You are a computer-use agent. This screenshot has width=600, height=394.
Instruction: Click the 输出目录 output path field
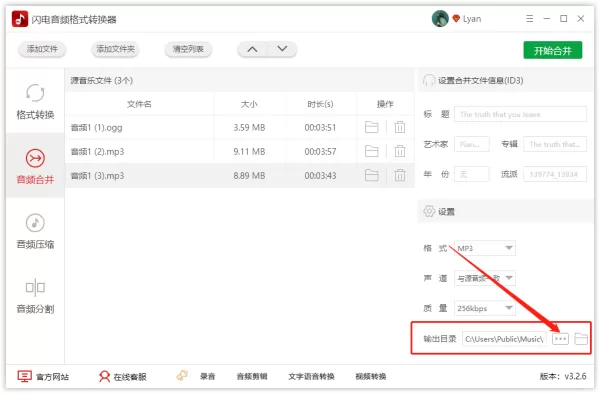pos(504,339)
